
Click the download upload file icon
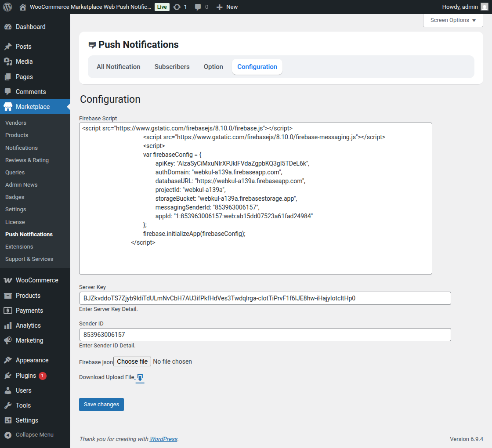click(140, 378)
